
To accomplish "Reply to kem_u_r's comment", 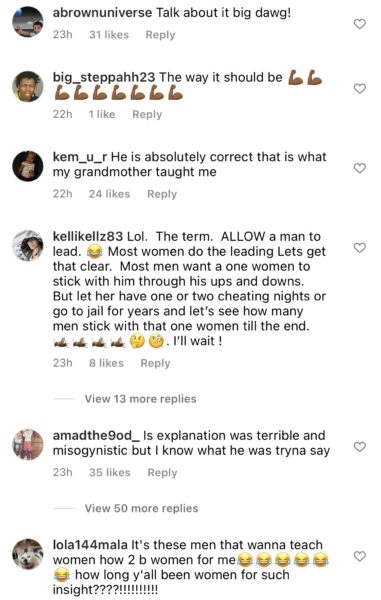I will (162, 194).
